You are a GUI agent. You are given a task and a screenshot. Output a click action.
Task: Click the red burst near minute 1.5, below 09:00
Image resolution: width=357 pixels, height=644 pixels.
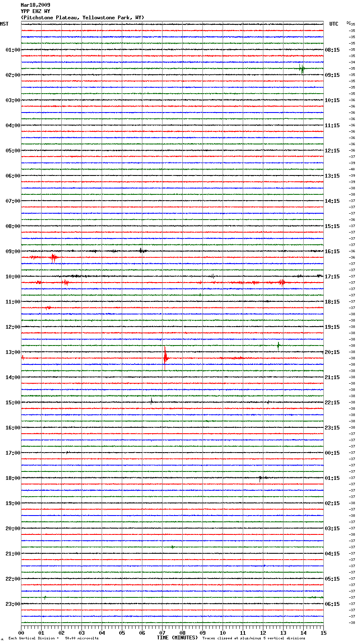click(x=53, y=257)
